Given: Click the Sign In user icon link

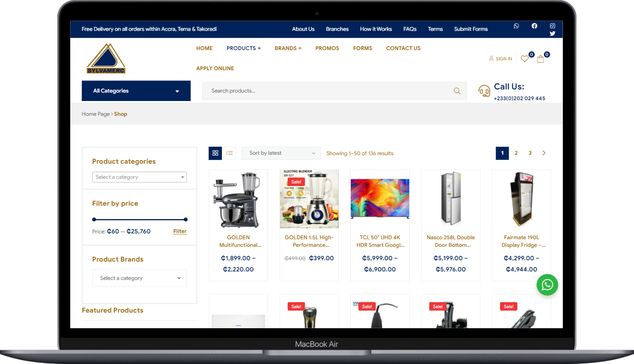Looking at the screenshot, I should click(501, 59).
